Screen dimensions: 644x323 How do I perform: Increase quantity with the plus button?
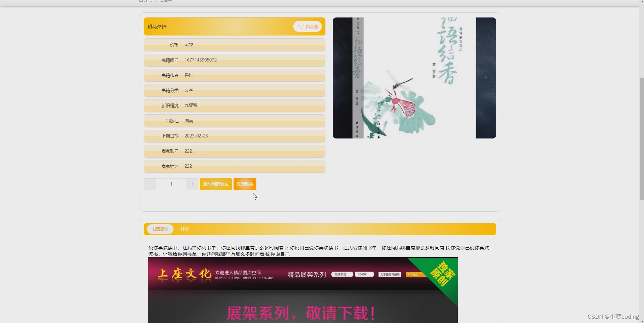pyautogui.click(x=192, y=184)
